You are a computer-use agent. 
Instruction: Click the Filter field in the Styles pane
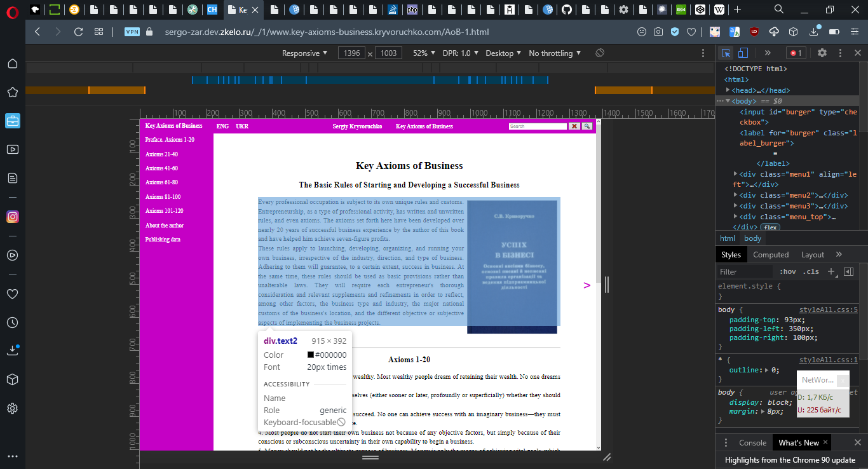(x=745, y=272)
